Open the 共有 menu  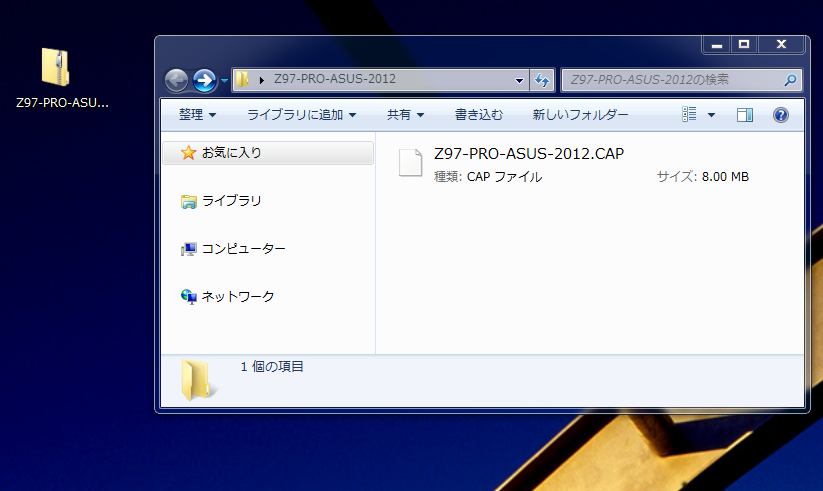[x=405, y=114]
